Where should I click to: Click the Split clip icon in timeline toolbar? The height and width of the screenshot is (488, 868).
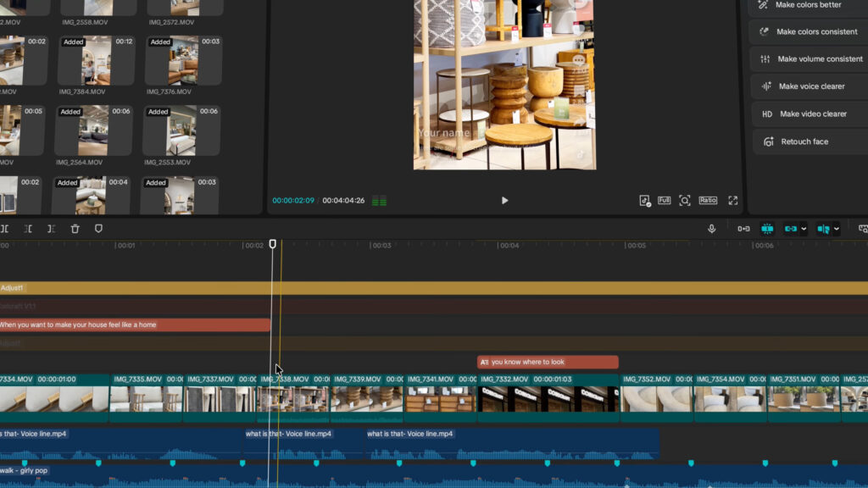click(4, 229)
